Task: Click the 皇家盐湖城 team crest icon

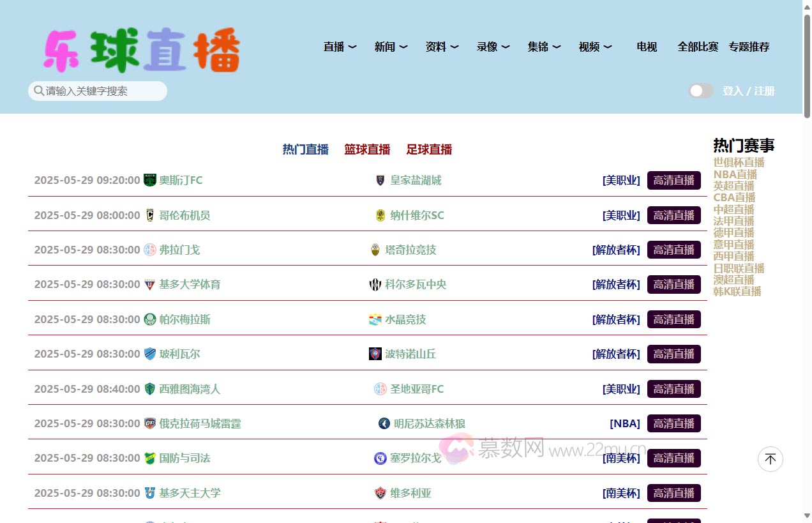Action: (x=379, y=180)
